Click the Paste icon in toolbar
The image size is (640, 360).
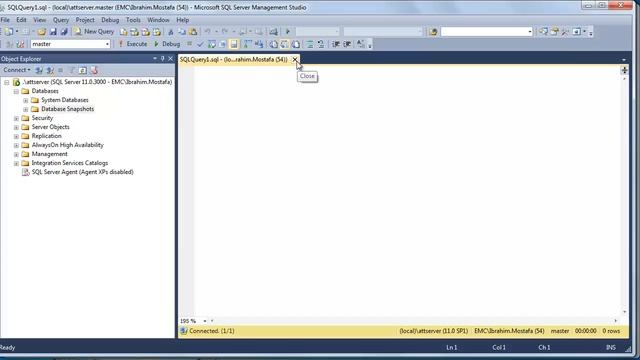point(193,31)
